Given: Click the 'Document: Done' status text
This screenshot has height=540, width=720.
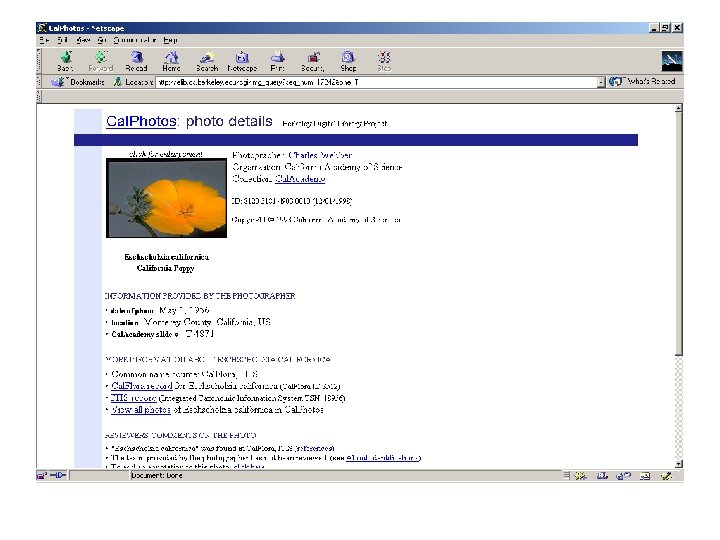Looking at the screenshot, I should (x=157, y=476).
